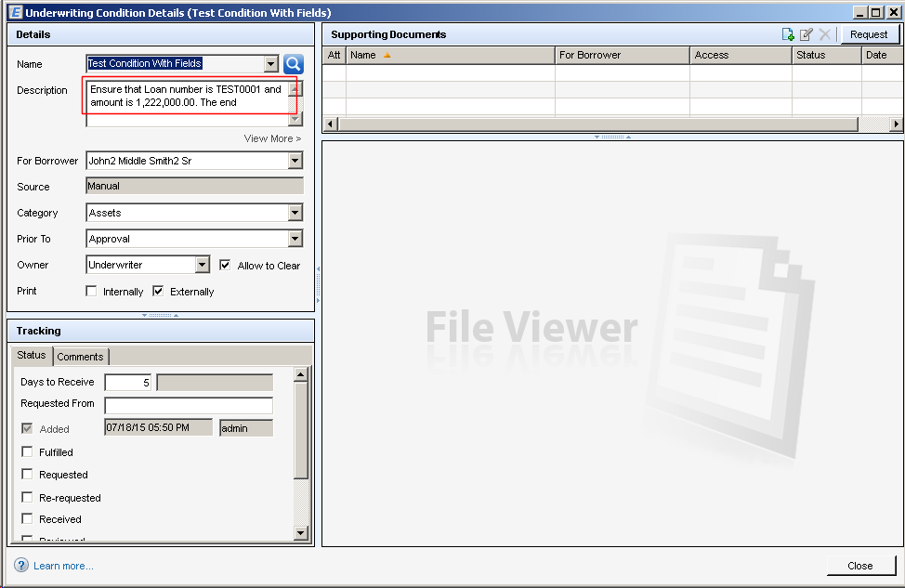
Task: Open the Name combo box dropdown
Action: coord(270,63)
